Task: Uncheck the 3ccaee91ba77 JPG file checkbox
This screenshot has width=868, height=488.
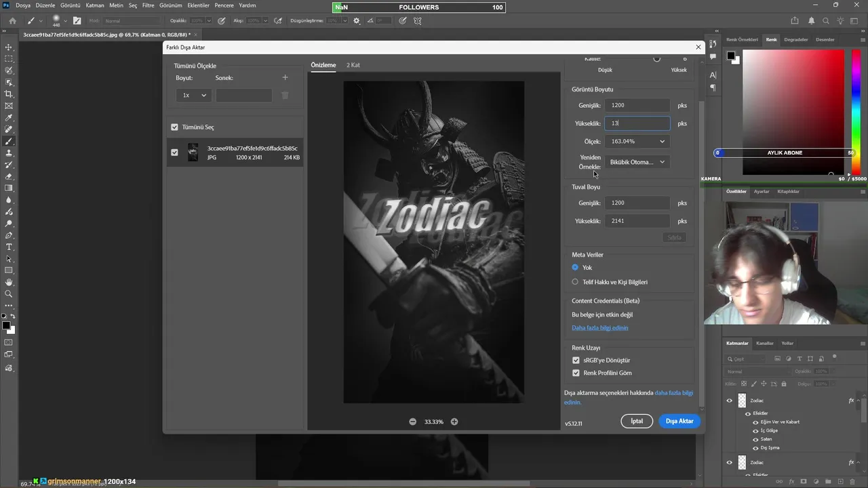Action: [174, 152]
